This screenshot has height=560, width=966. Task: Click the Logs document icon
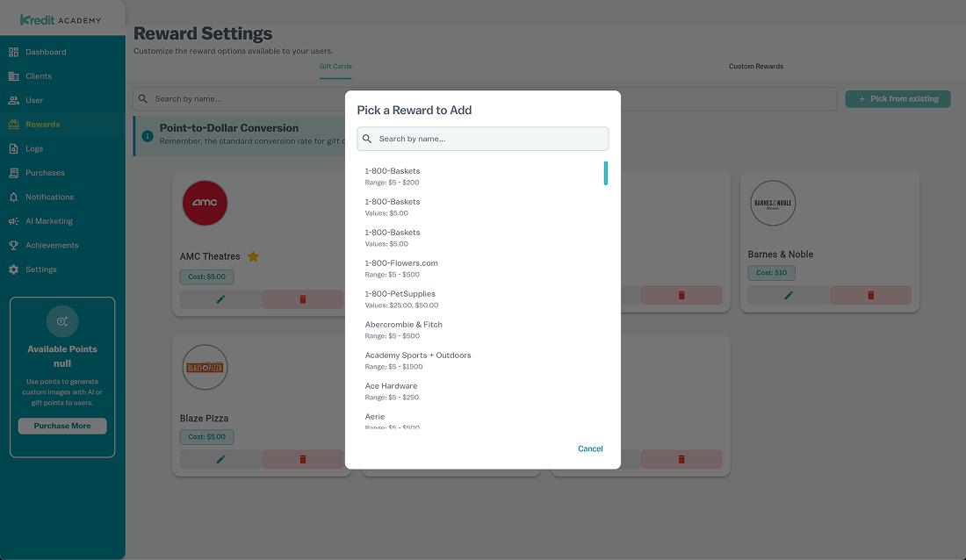pyautogui.click(x=13, y=148)
